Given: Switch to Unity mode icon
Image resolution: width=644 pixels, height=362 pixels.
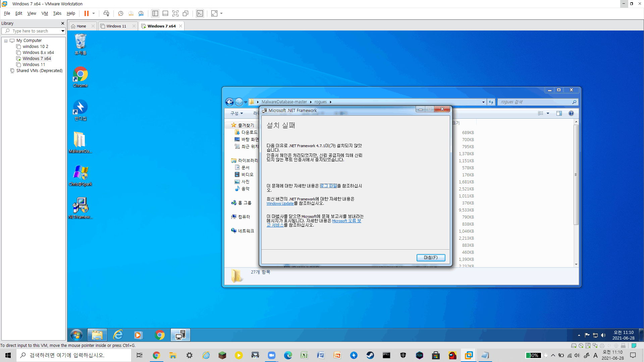Looking at the screenshot, I should pos(185,13).
